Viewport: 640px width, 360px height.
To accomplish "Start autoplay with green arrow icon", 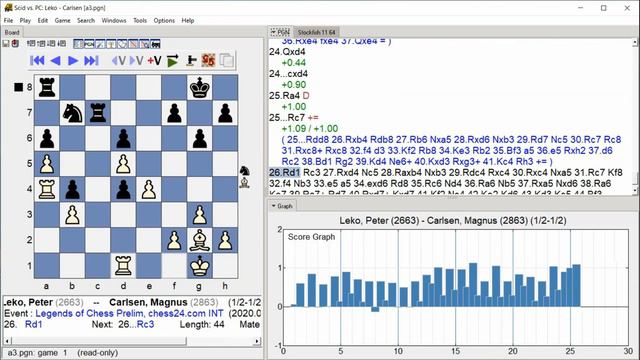I will (x=173, y=60).
